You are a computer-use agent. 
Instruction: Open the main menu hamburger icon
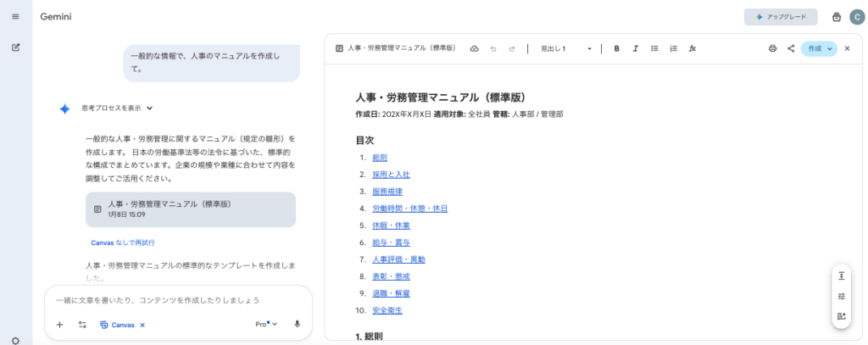click(x=15, y=17)
